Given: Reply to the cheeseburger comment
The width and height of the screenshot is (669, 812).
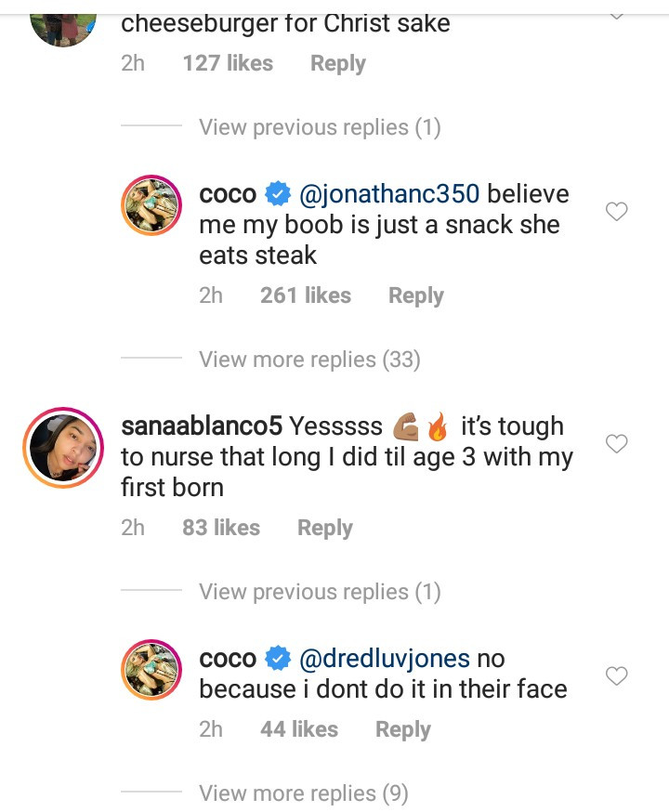Looking at the screenshot, I should point(338,64).
